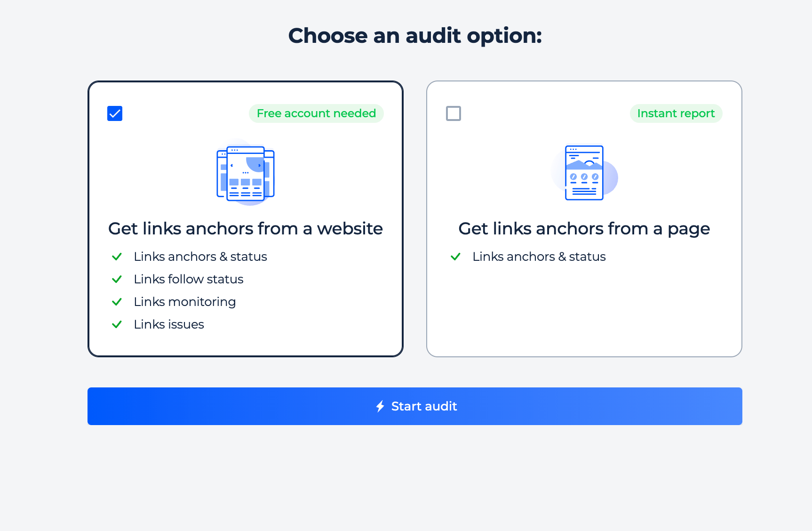Select Get links anchors from a website title
812x531 pixels.
coord(246,229)
